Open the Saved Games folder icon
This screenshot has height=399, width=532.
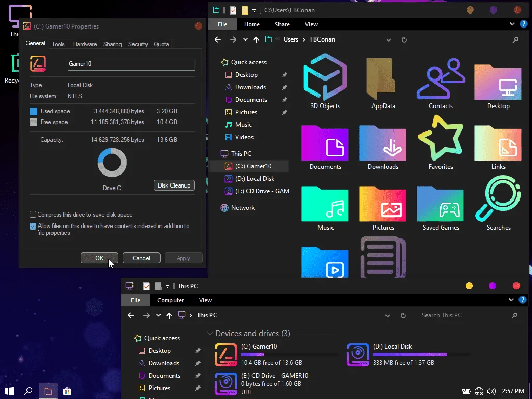click(441, 204)
